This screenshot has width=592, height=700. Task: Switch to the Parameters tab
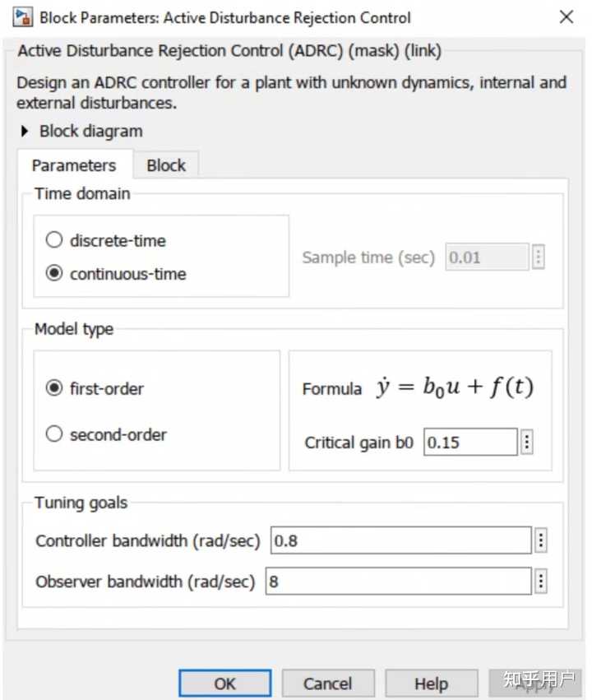[74, 165]
